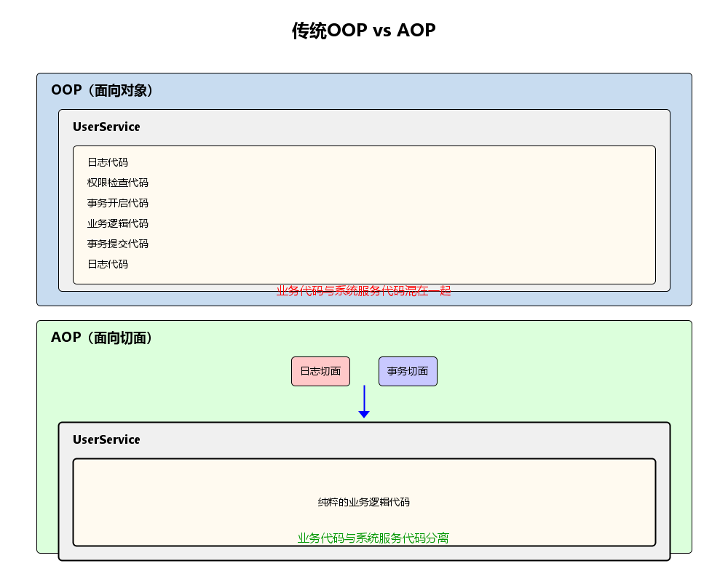Image resolution: width=728 pixels, height=582 pixels.
Task: Click the last 日志代码 line above the red caption
Action: [x=108, y=265]
